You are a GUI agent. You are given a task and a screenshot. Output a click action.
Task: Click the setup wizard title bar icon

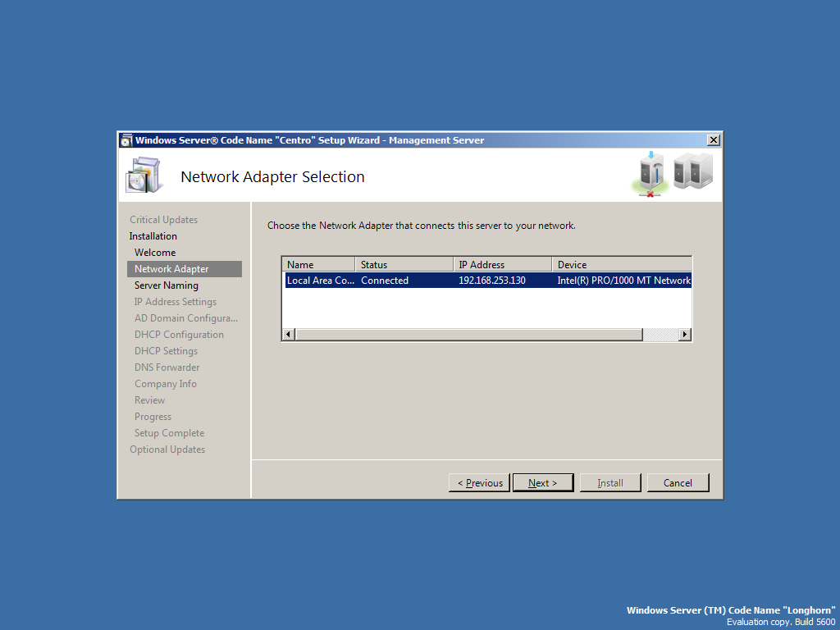pos(126,140)
